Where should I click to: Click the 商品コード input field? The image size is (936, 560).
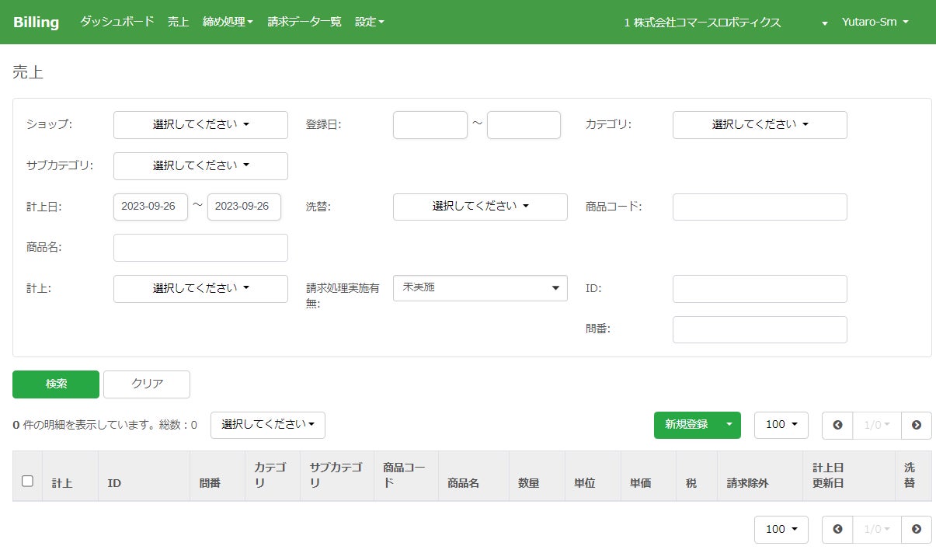(760, 207)
